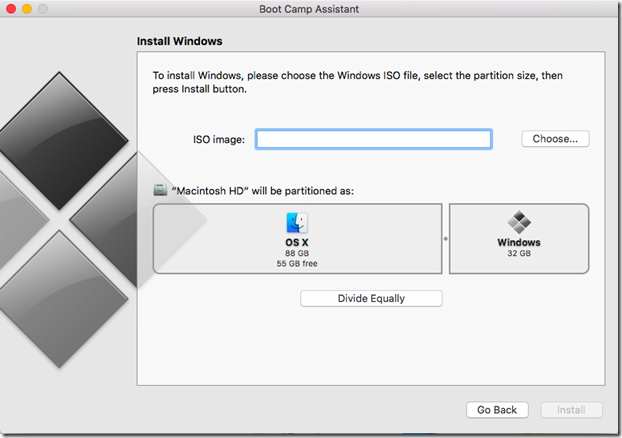
Task: Click the yellow minimize window button
Action: [27, 9]
